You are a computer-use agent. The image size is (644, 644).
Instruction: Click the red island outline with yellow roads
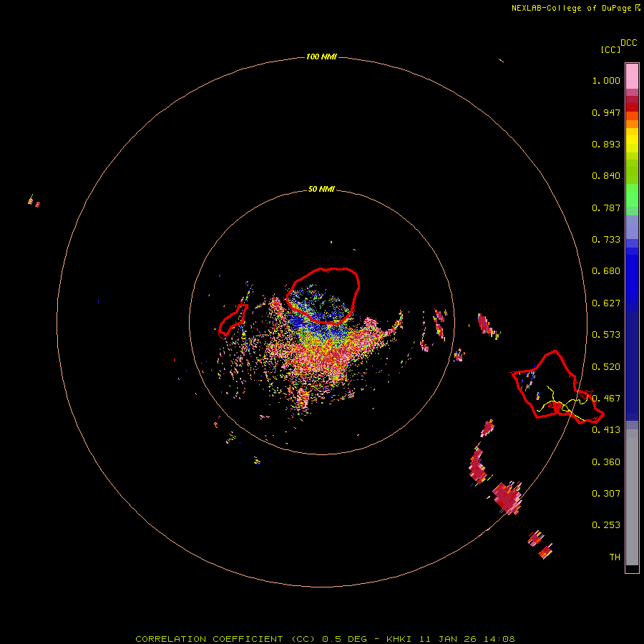point(557,387)
